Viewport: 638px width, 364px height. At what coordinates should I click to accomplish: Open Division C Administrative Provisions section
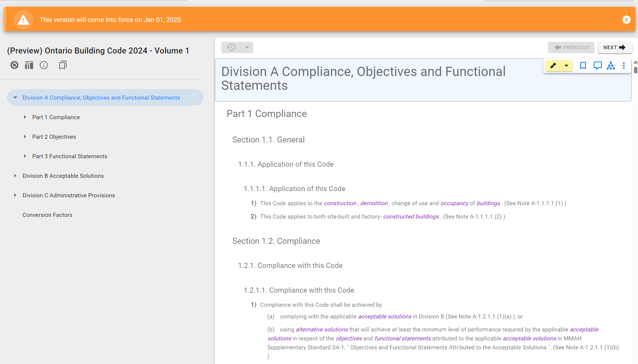(x=69, y=195)
